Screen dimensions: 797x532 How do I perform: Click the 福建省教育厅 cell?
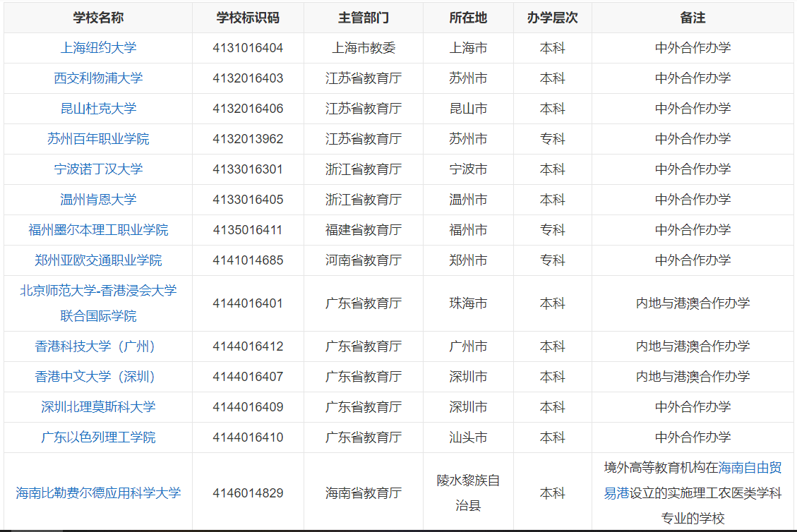pyautogui.click(x=364, y=230)
